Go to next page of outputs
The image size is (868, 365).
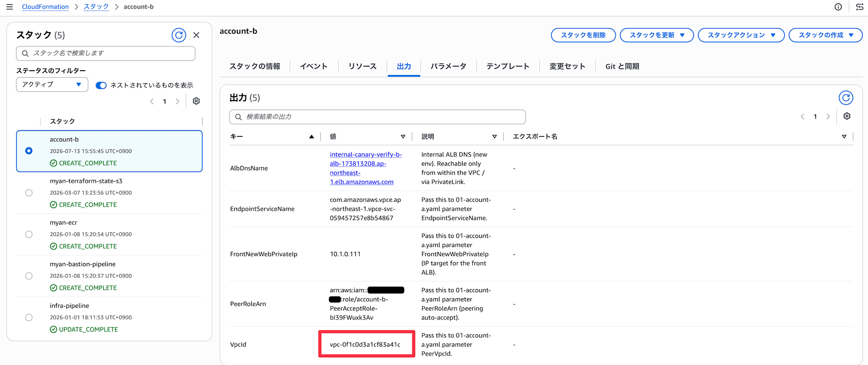(828, 117)
